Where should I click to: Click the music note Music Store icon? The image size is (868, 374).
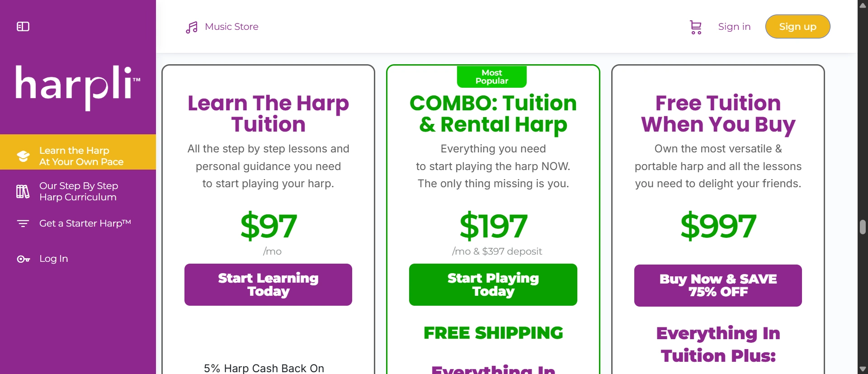192,27
